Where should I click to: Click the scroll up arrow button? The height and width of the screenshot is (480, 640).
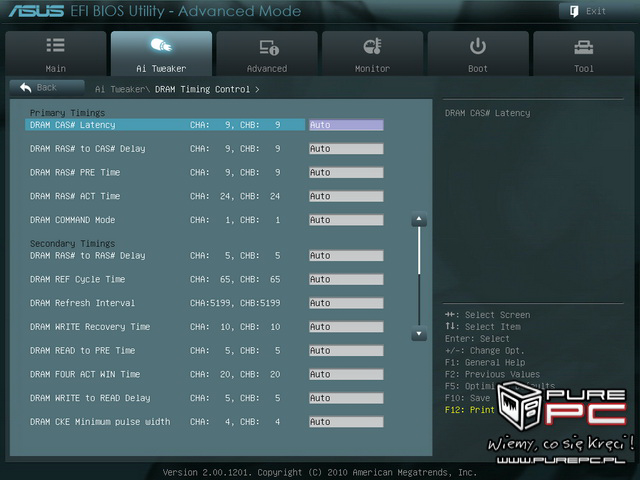pos(419,220)
